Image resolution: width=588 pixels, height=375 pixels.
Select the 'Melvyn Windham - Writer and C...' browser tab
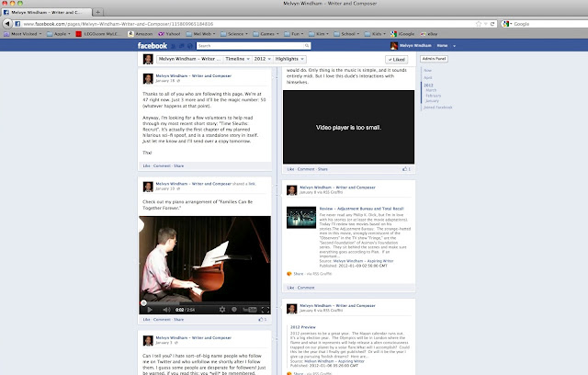46,12
